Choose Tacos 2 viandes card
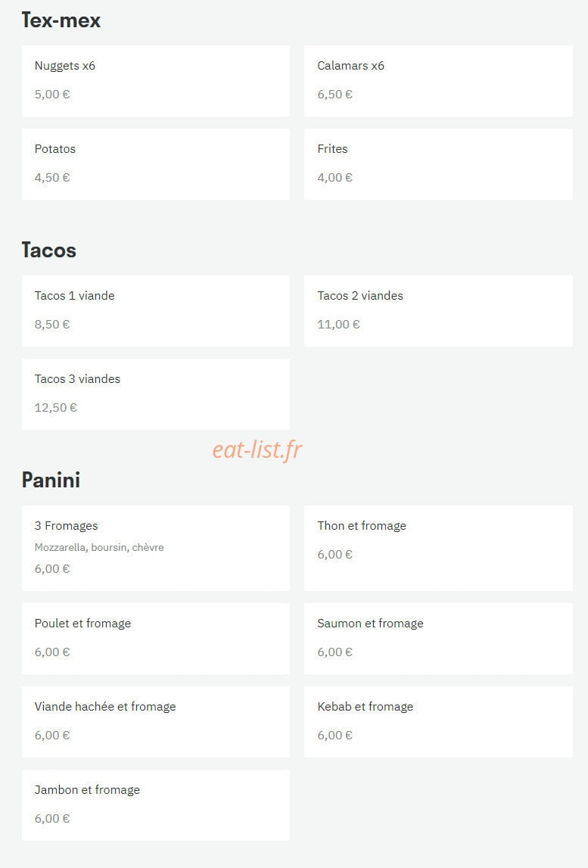This screenshot has height=868, width=588. click(438, 311)
